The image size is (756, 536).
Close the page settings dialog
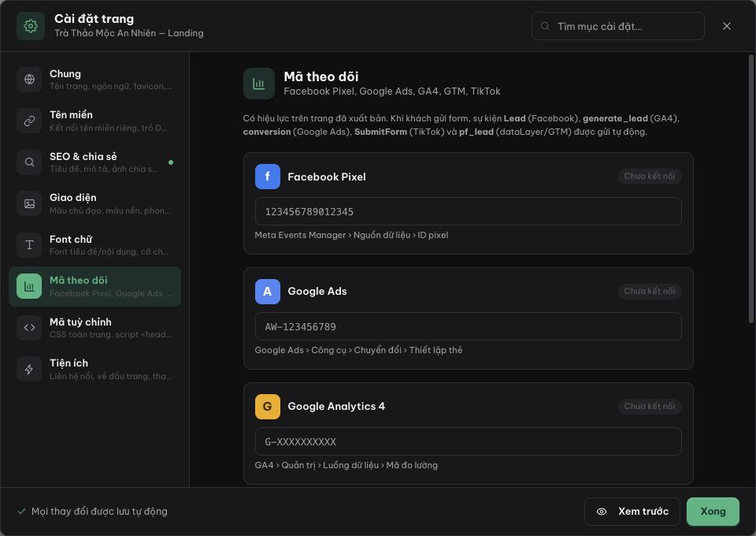[x=727, y=26]
